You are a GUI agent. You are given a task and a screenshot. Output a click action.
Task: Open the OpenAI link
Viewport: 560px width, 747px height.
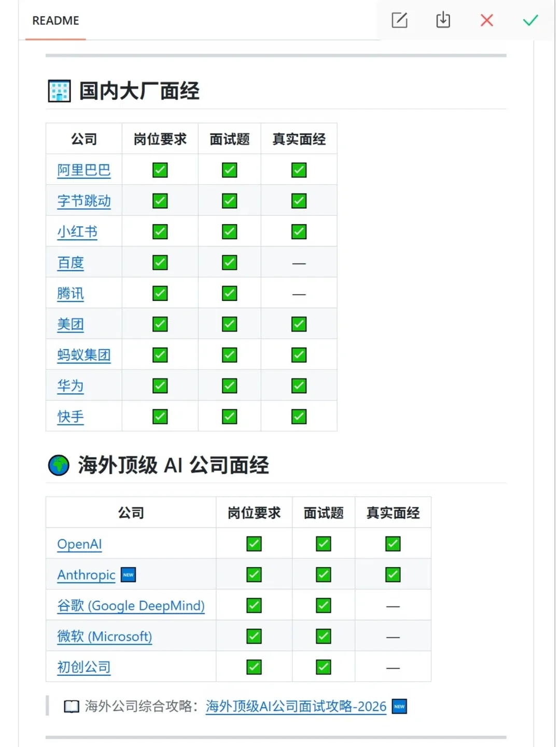(x=79, y=544)
